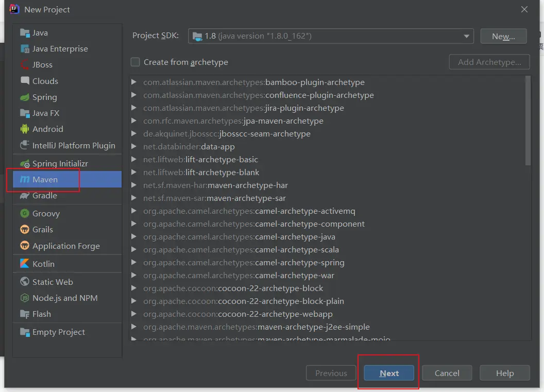This screenshot has height=392, width=544.
Task: Expand the camel-archetype-activemq entry arrow
Action: (134, 211)
